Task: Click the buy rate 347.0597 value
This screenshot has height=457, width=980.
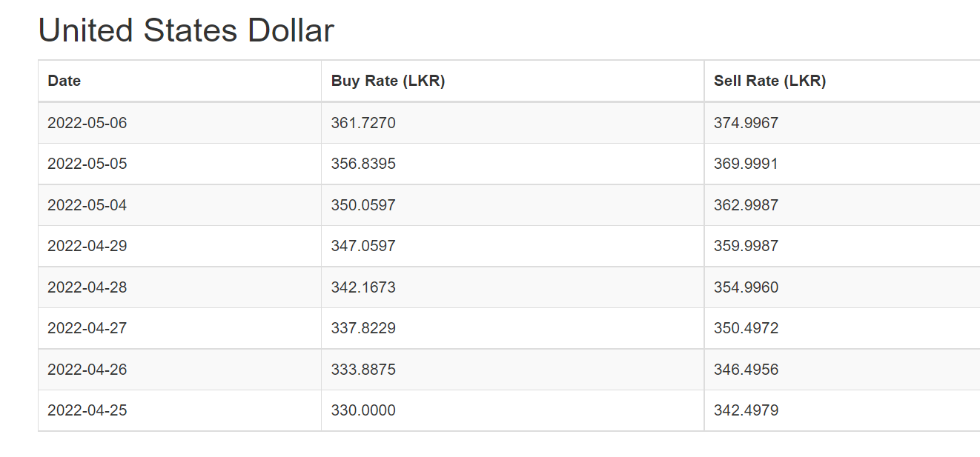Action: tap(363, 246)
